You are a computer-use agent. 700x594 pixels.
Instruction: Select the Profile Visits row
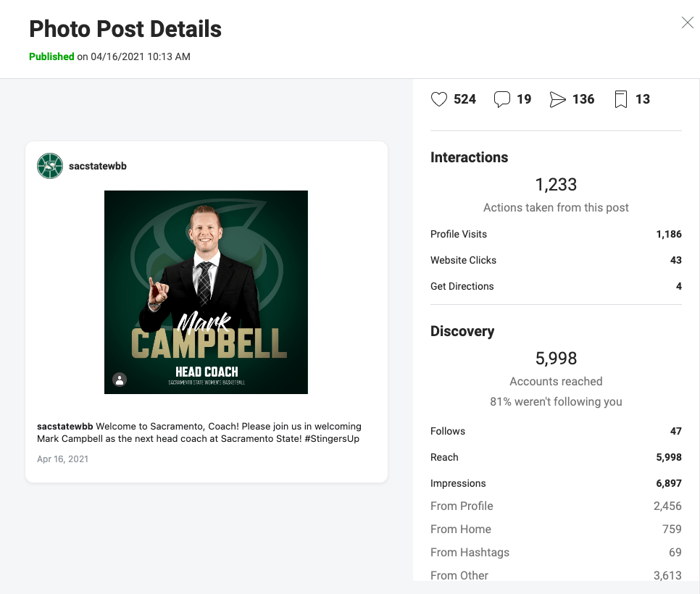pyautogui.click(x=555, y=234)
